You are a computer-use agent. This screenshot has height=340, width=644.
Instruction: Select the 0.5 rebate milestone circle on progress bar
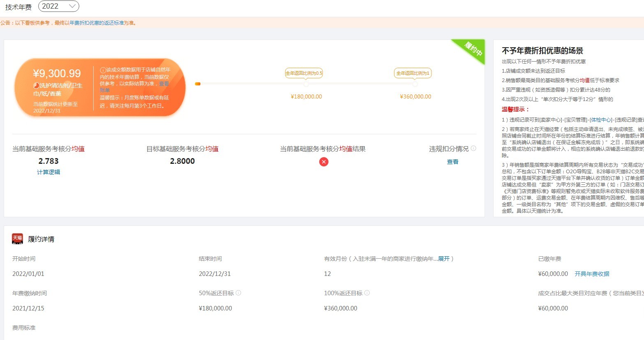click(x=306, y=84)
